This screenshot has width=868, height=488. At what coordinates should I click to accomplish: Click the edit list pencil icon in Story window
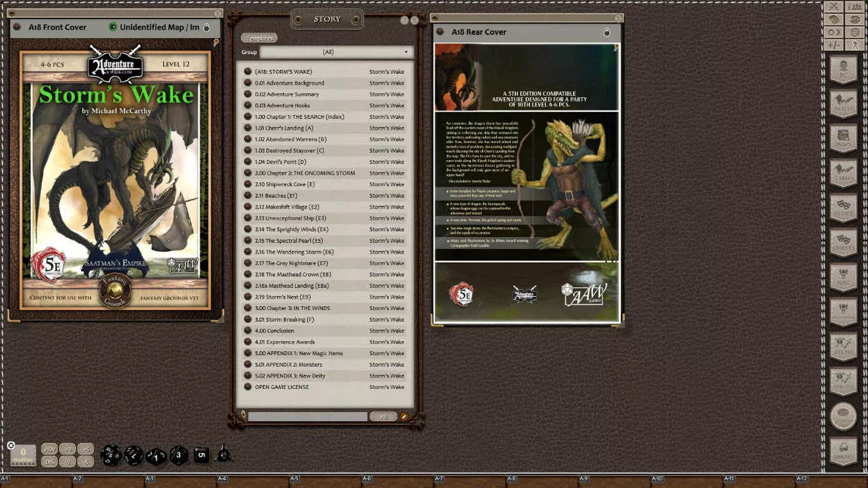coord(404,417)
